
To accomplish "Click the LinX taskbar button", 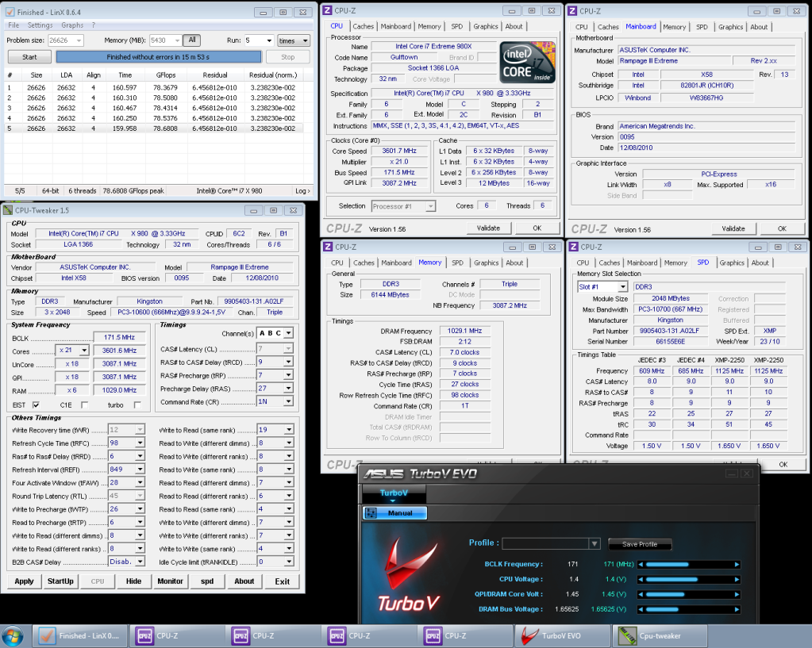I will pos(79,635).
